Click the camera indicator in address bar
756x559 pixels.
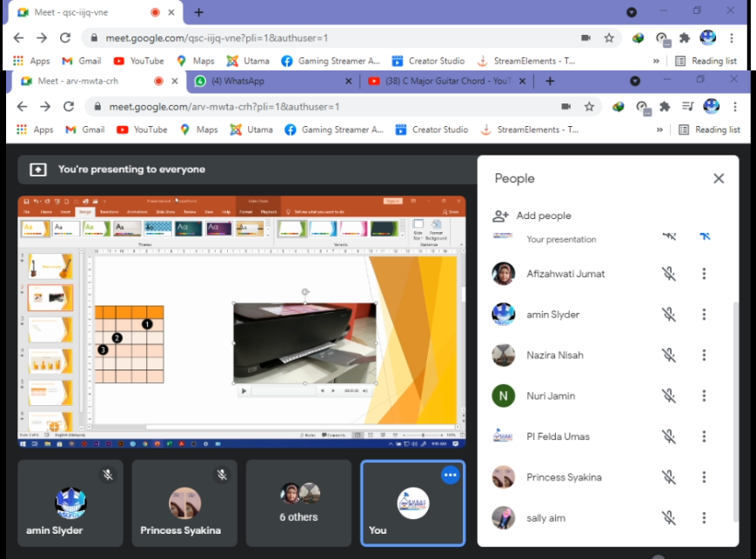(x=565, y=107)
